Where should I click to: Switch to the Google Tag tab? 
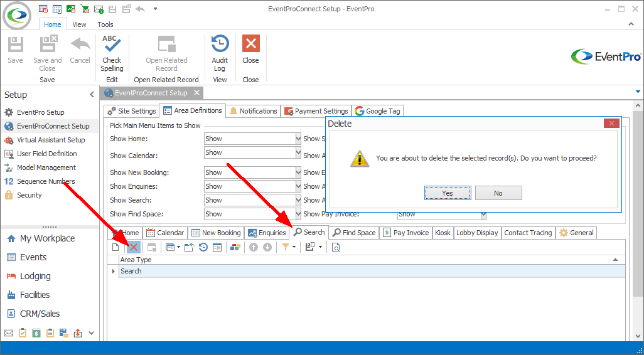[x=378, y=111]
